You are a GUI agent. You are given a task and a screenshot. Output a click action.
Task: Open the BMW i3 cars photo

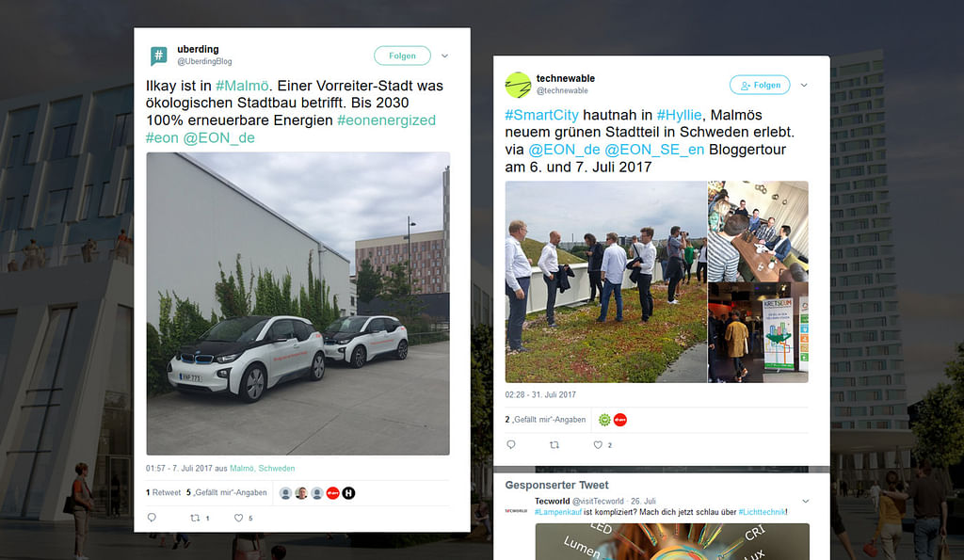tap(297, 304)
